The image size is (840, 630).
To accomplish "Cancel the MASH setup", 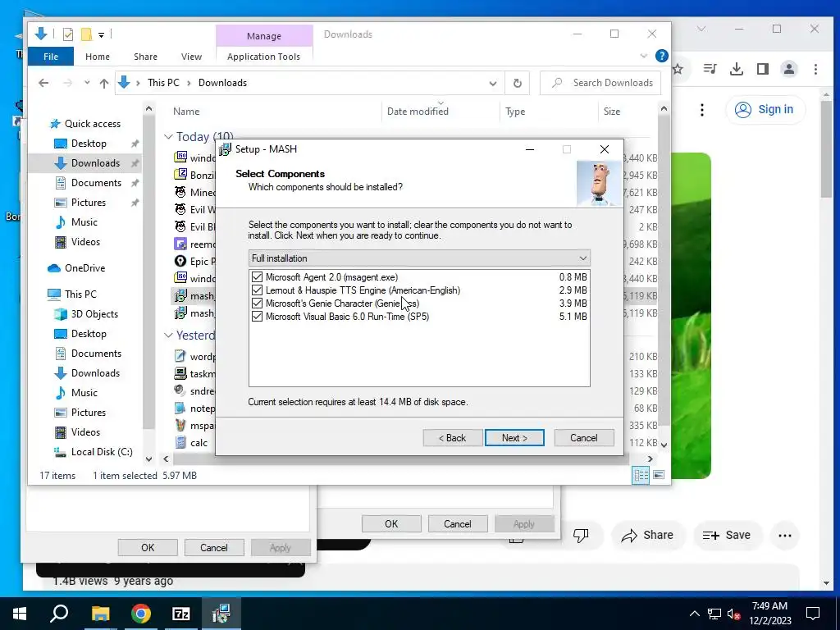I will pyautogui.click(x=583, y=438).
